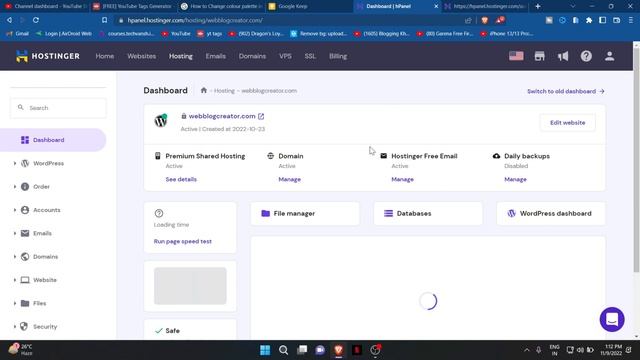
Task: Open the announcements megaphone icon
Action: (x=563, y=56)
